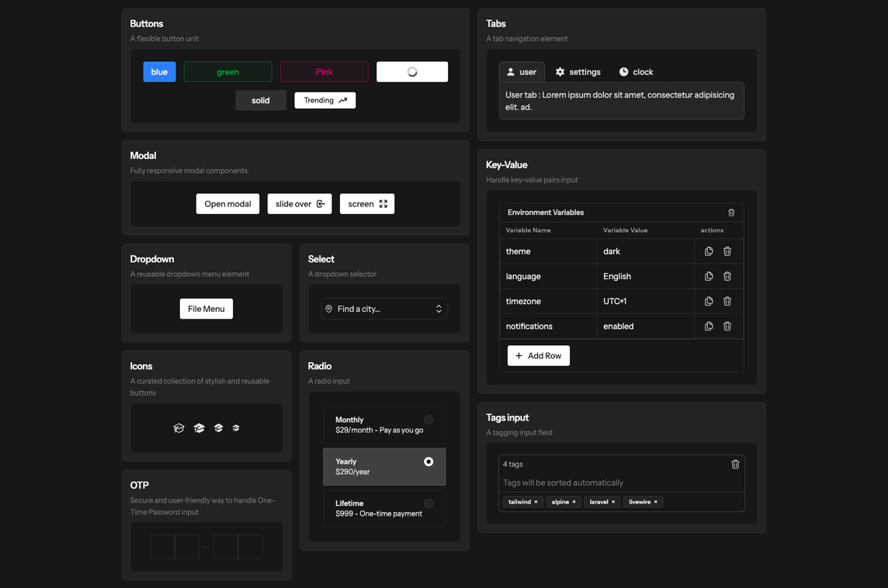Select the Monthly plan radio button
The width and height of the screenshot is (888, 588).
[x=428, y=419]
